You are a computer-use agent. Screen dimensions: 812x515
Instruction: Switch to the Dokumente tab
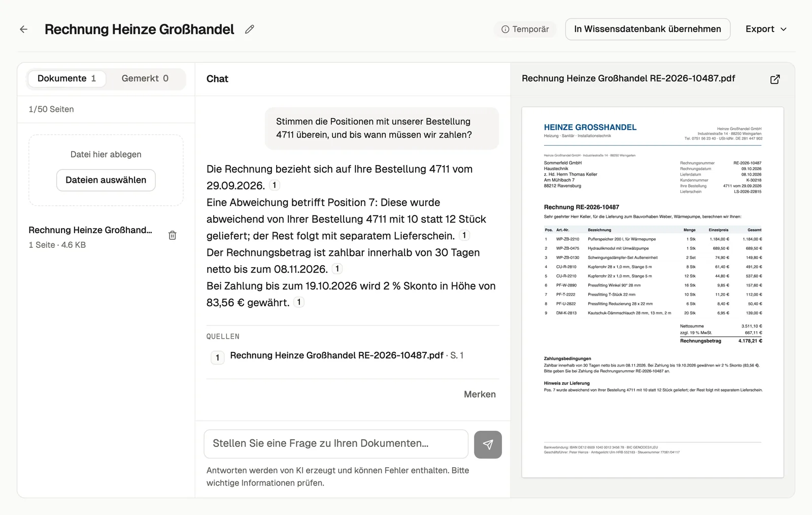click(x=66, y=79)
